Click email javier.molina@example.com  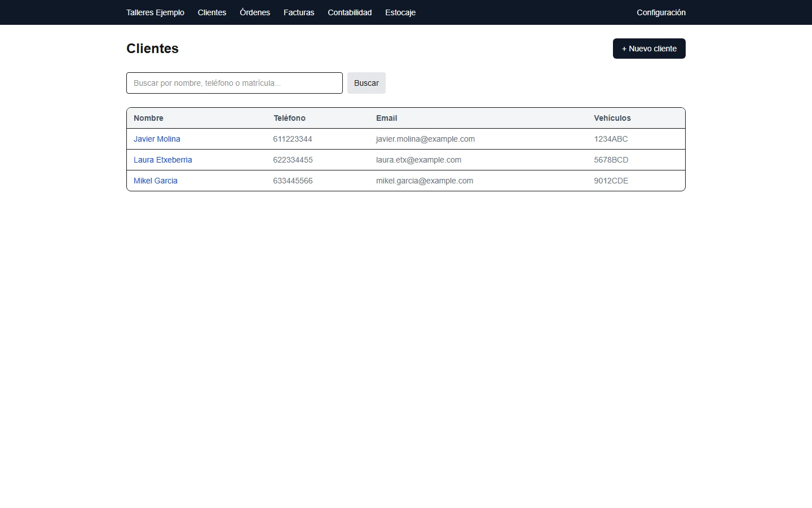tap(425, 139)
